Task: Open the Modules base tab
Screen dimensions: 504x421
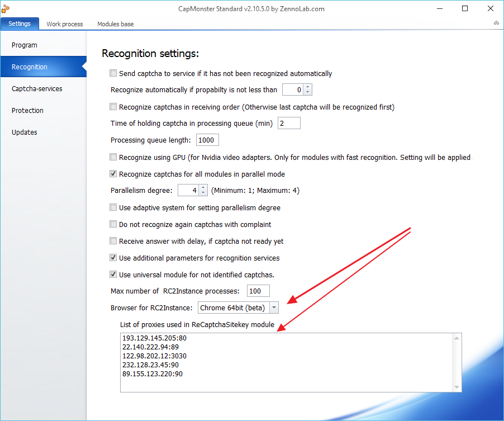Action: [x=116, y=24]
